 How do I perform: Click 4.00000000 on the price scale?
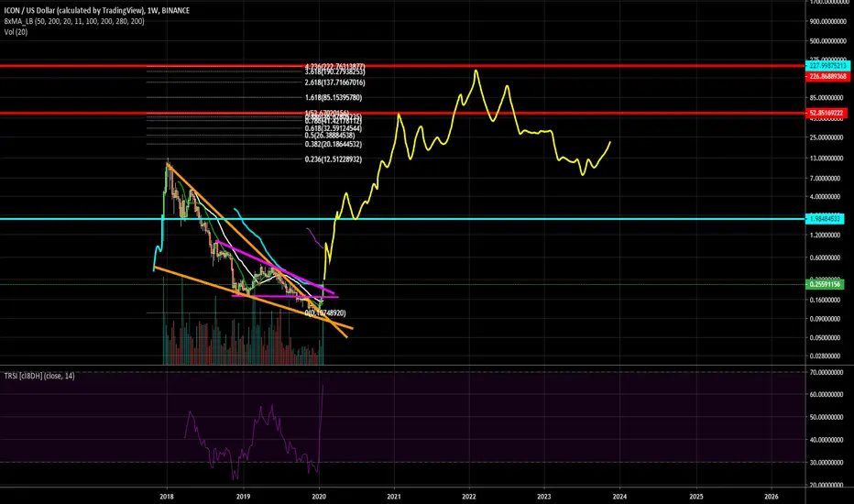[827, 197]
